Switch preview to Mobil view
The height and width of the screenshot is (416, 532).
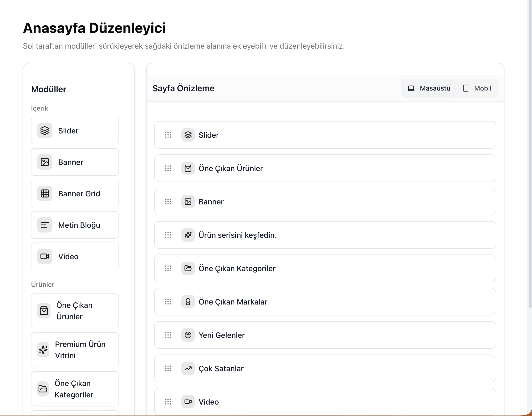(x=477, y=88)
